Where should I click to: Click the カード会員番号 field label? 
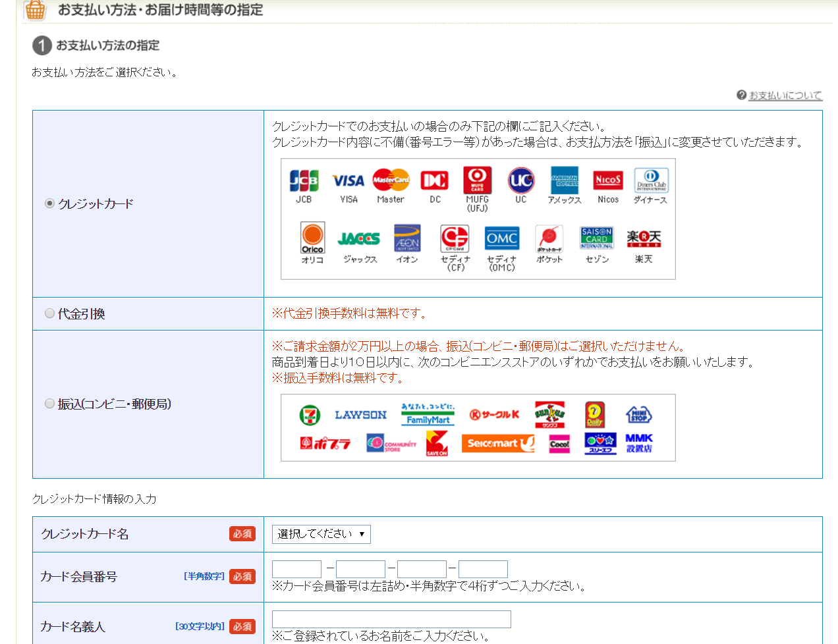[79, 577]
